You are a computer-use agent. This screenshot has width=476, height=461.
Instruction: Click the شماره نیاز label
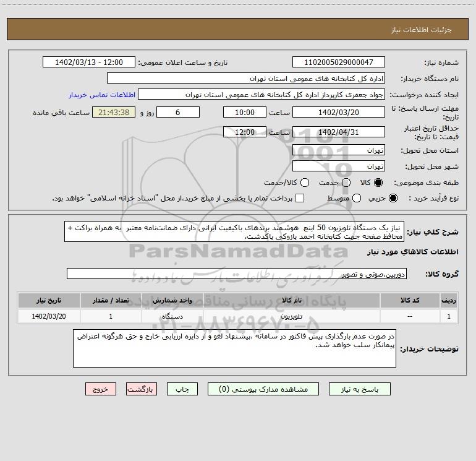click(x=441, y=62)
